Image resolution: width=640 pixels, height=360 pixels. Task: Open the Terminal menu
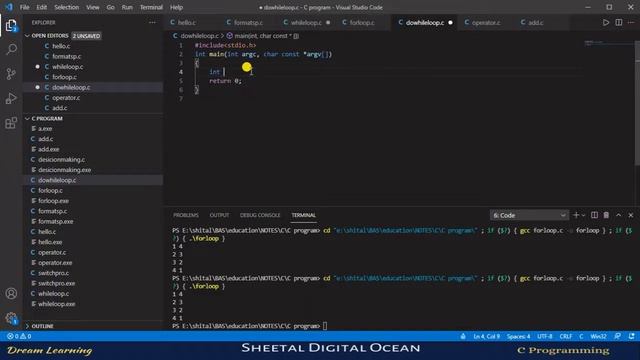coord(151,7)
